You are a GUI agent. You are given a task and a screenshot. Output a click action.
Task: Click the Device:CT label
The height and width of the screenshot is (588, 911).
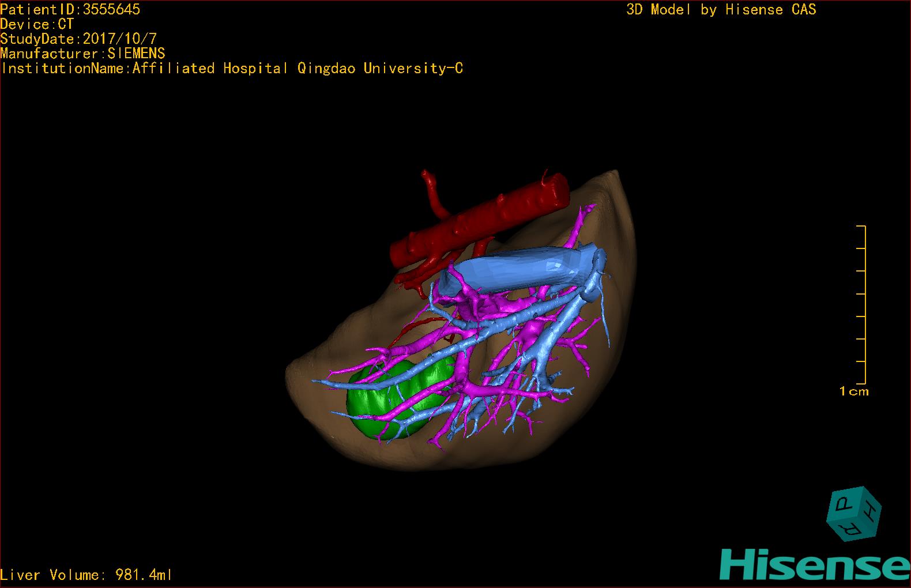(x=37, y=24)
